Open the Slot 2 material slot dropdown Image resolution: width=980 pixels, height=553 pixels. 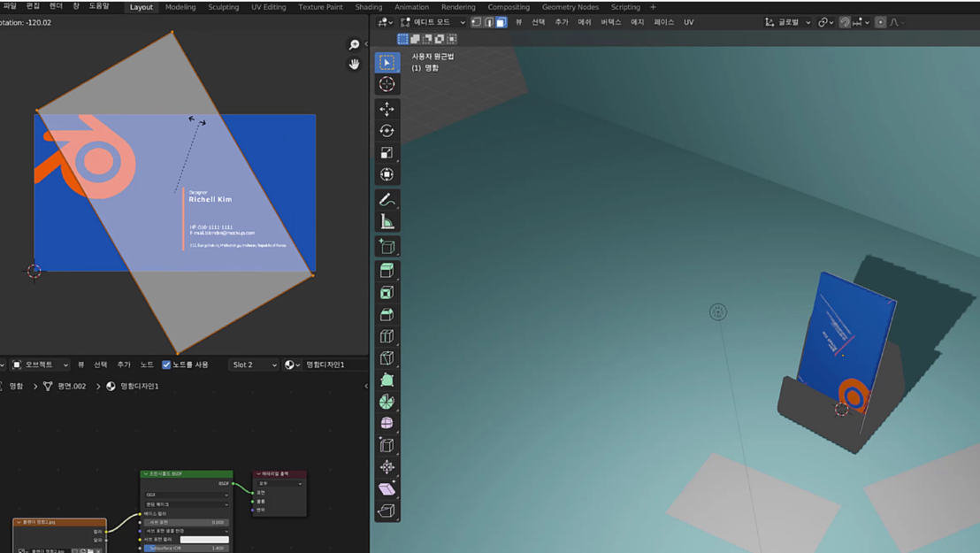[255, 365]
